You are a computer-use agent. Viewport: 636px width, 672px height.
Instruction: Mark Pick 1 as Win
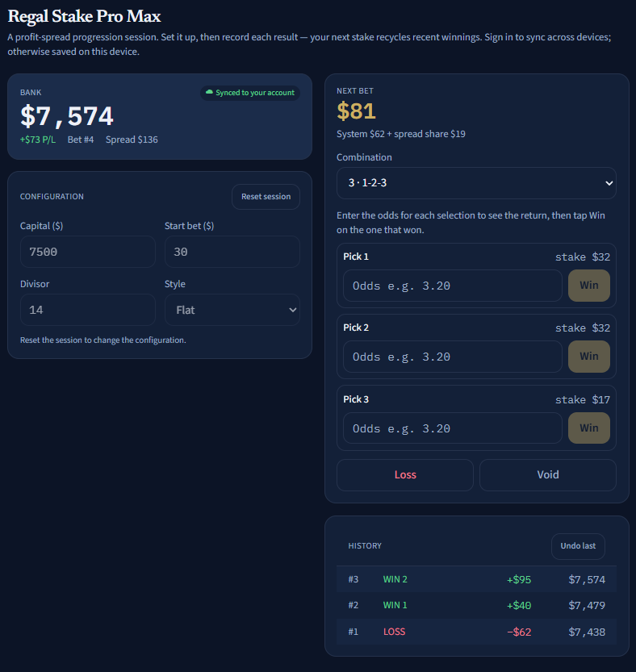589,286
